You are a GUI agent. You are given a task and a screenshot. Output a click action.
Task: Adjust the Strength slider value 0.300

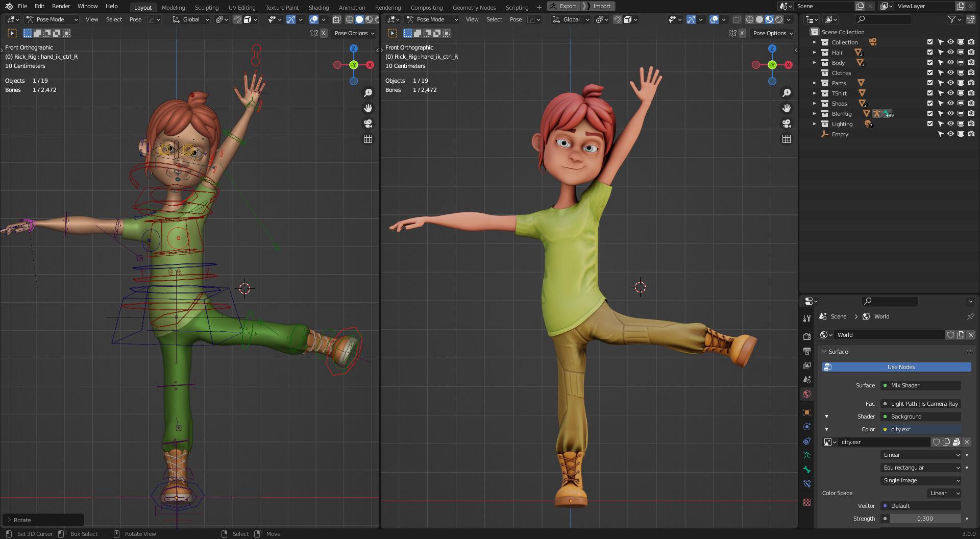[924, 519]
